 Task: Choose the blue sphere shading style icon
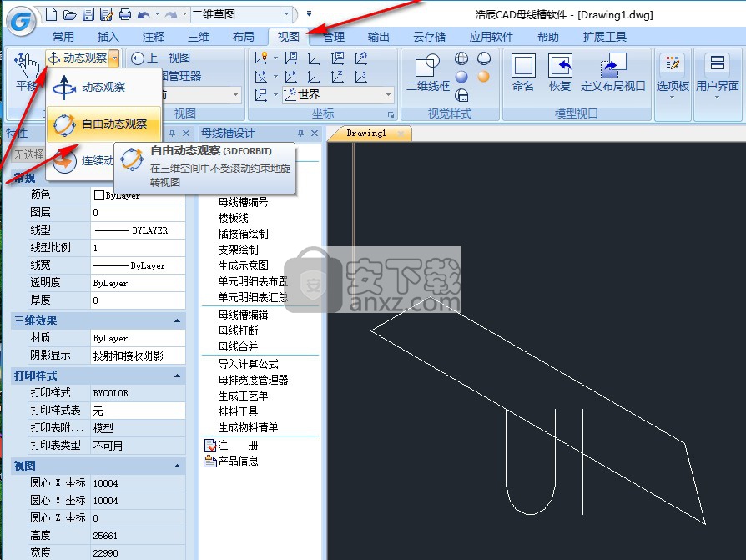point(461,77)
